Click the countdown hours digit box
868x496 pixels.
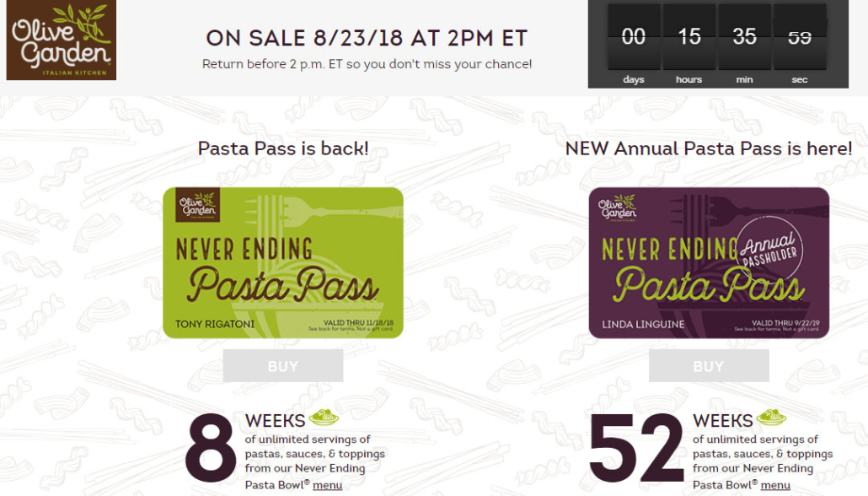[x=689, y=36]
